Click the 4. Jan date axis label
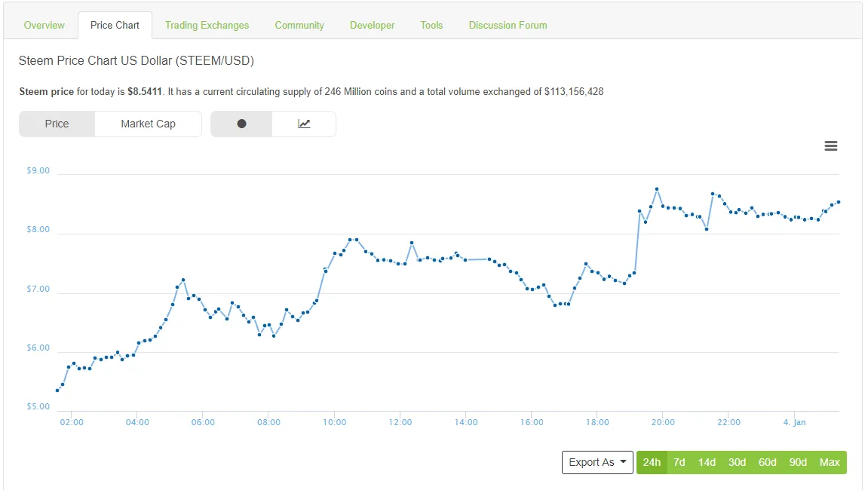 point(794,422)
